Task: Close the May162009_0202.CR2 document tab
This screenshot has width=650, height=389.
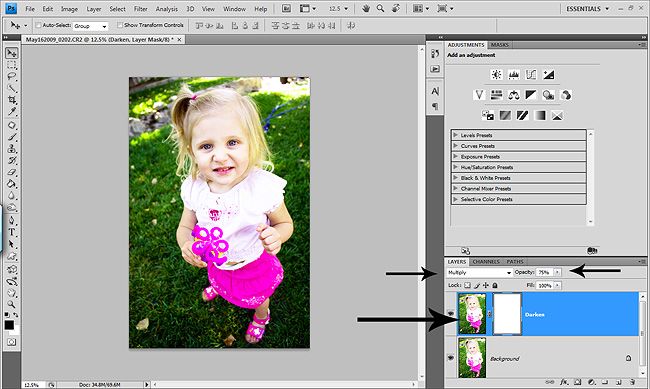Action: tap(179, 40)
